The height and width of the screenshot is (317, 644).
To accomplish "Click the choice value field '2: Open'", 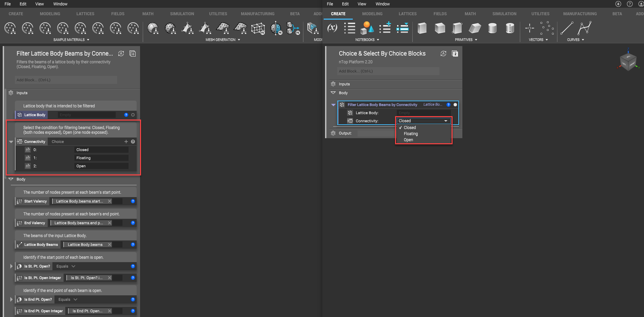I will click(101, 166).
